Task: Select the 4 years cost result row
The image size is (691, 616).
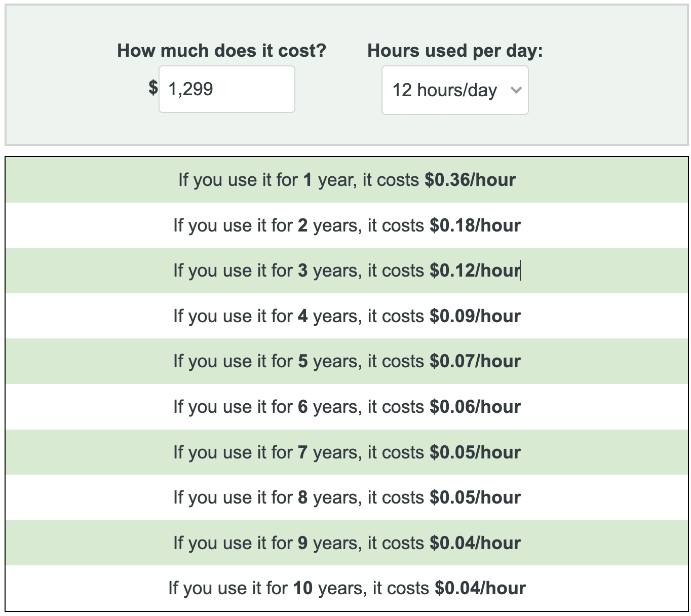Action: (x=347, y=316)
